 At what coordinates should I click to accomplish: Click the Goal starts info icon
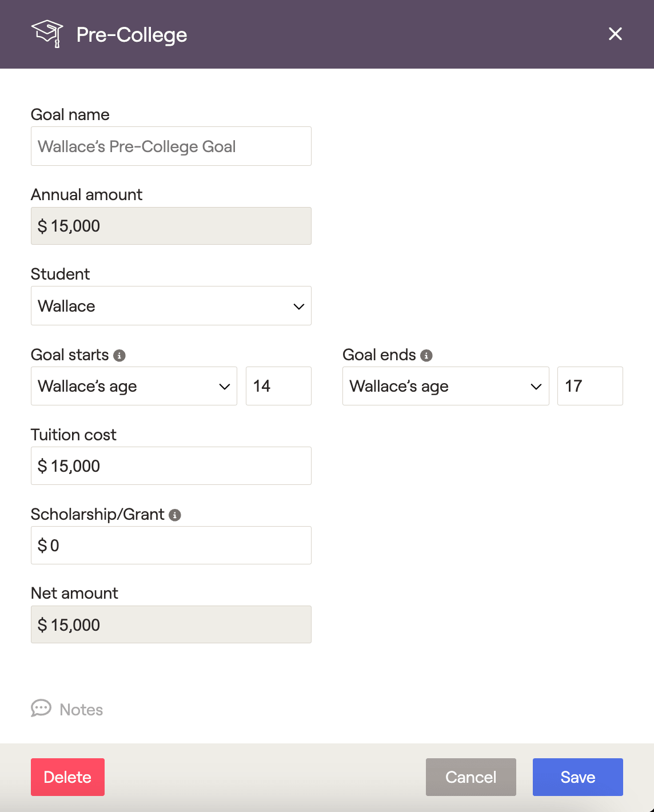pyautogui.click(x=119, y=356)
